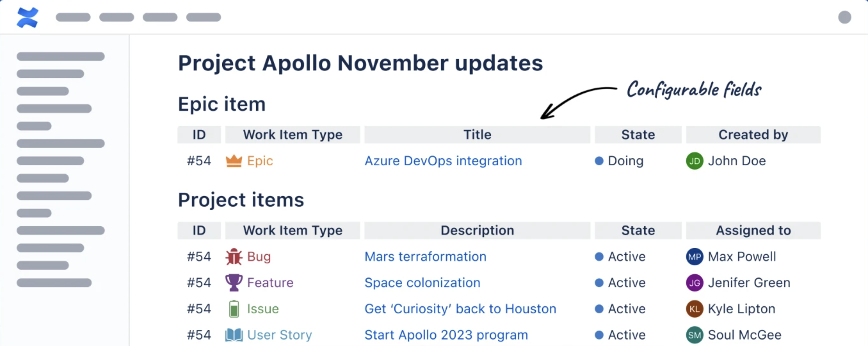This screenshot has width=868, height=346.
Task: Click the Confluence logo
Action: pos(27,17)
